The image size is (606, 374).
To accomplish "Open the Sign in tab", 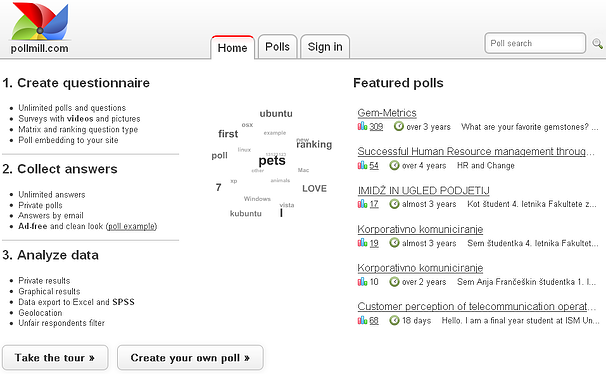I will [x=325, y=47].
